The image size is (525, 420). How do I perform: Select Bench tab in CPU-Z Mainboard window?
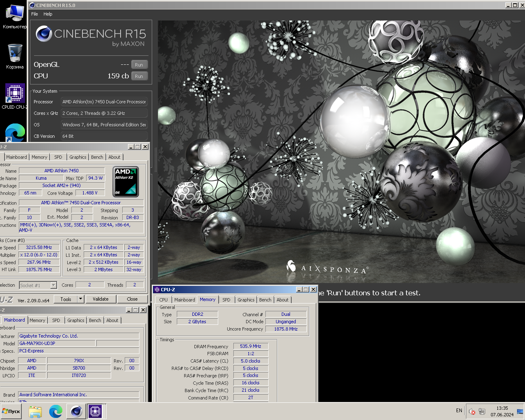(x=95, y=320)
